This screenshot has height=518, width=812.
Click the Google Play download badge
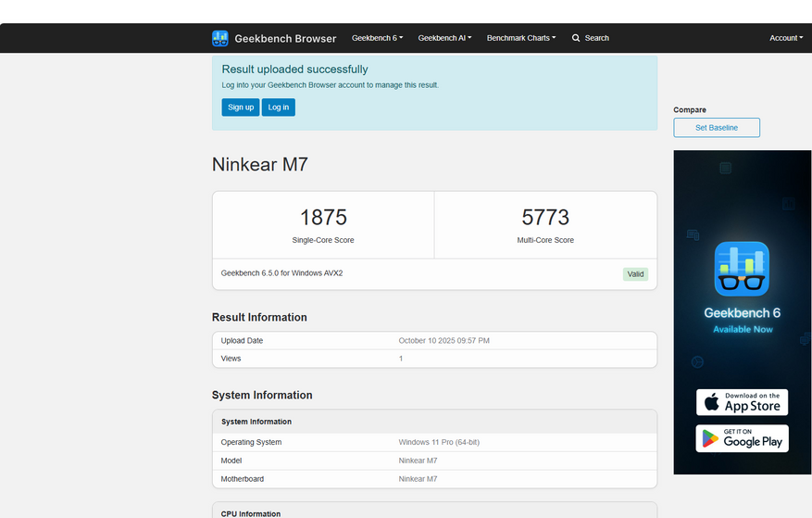[742, 438]
